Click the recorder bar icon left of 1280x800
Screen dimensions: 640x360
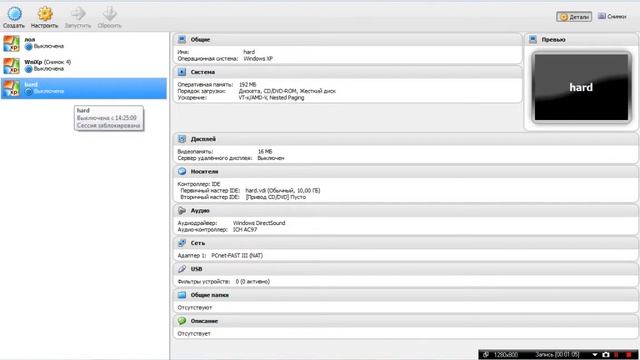(486, 355)
